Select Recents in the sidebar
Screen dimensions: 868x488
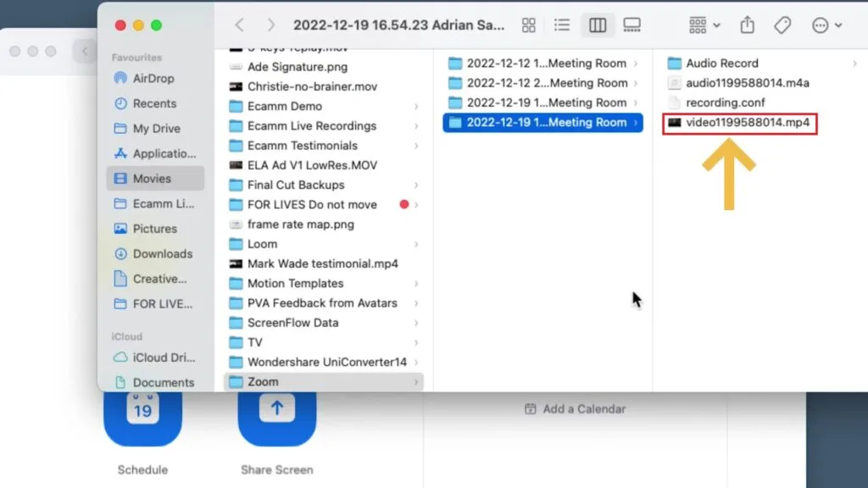(x=154, y=103)
